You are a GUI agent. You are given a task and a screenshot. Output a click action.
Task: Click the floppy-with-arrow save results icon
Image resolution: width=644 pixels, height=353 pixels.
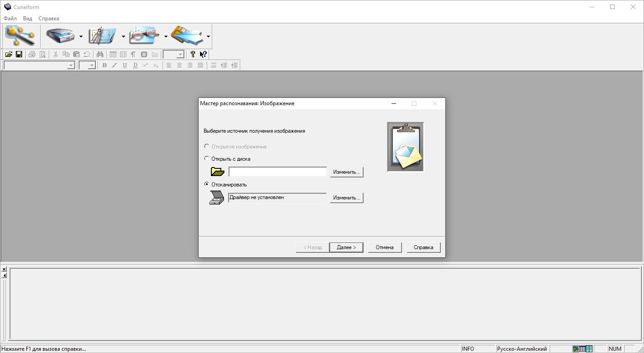click(187, 36)
